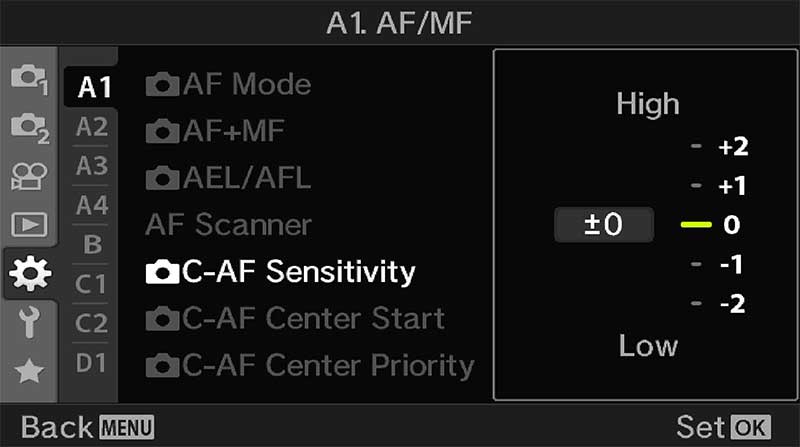Select the Video menu icon
This screenshot has height=447, width=800.
click(27, 176)
